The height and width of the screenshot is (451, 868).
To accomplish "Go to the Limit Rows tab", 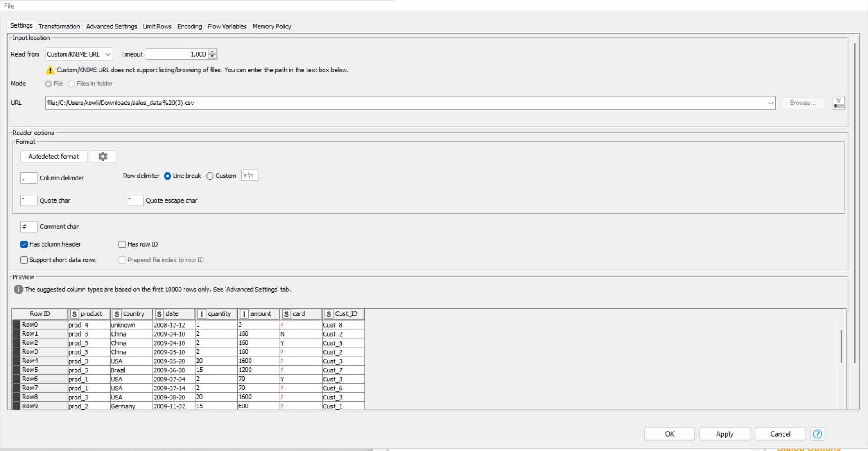I will tap(157, 26).
